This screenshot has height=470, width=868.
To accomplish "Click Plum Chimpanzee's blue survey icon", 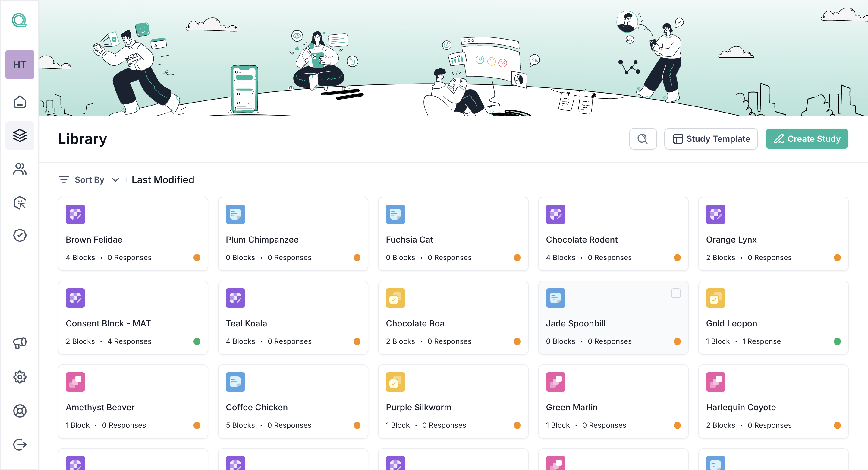I will (x=235, y=214).
